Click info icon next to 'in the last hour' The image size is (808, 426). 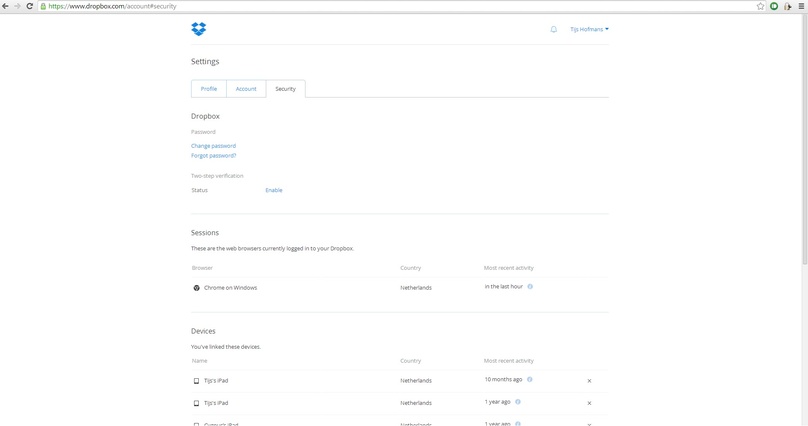(530, 286)
